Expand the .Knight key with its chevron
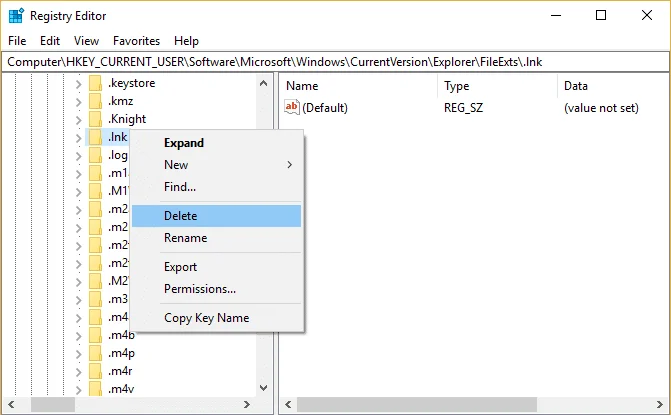This screenshot has width=671, height=415. click(78, 120)
